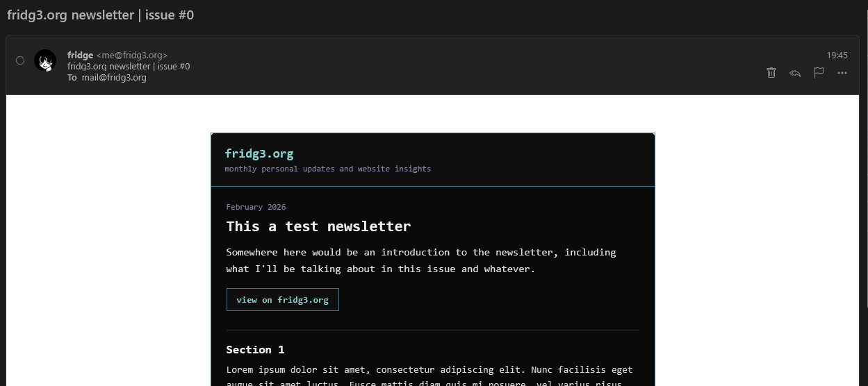The height and width of the screenshot is (386, 868).
Task: Click the newsletter introduction paragraph
Action: tap(420, 260)
